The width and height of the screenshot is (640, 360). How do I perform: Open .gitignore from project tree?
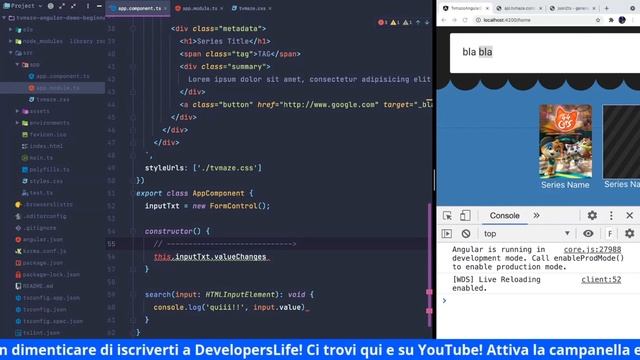coord(36,228)
